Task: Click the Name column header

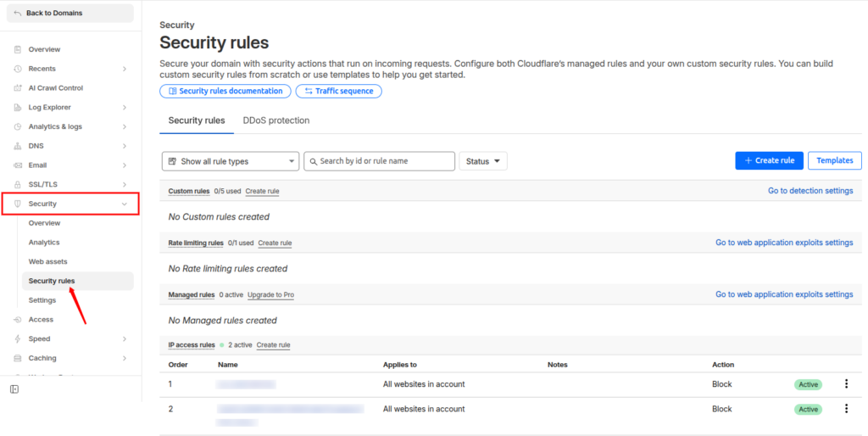Action: 227,365
